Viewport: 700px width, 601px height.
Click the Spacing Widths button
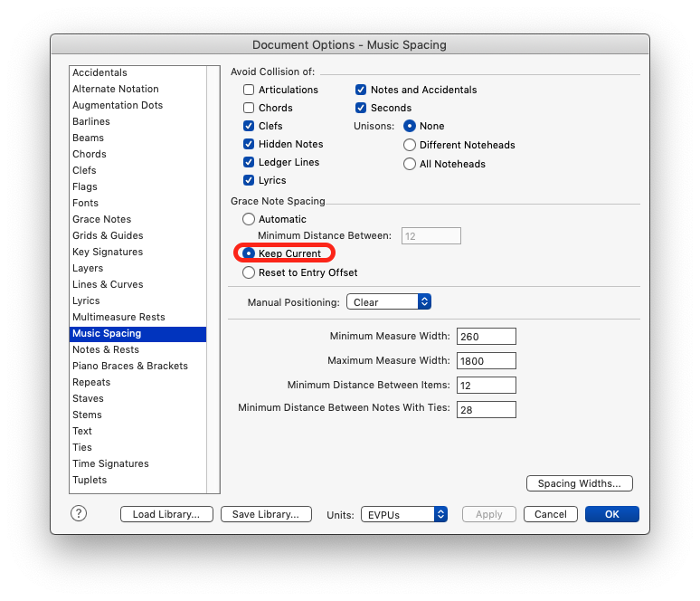coord(579,483)
